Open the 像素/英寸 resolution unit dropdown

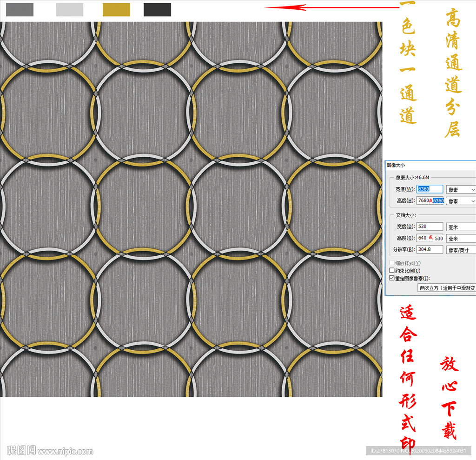(x=461, y=250)
